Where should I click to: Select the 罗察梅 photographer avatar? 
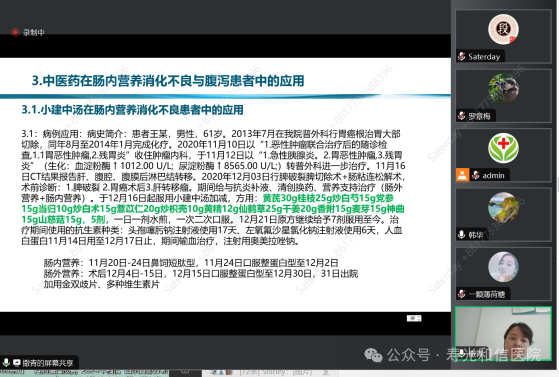[503, 88]
